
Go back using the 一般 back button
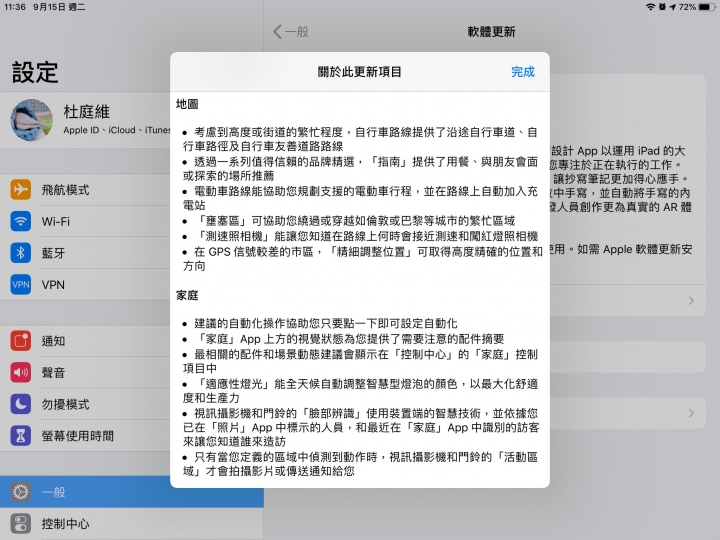(291, 32)
